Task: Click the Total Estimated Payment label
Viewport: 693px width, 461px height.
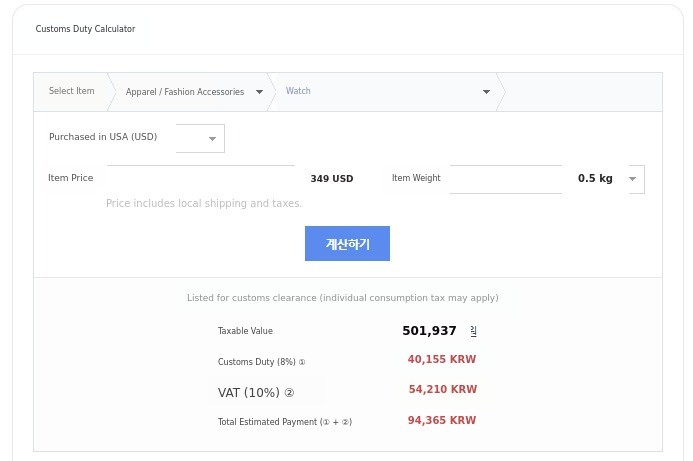Action: point(284,422)
